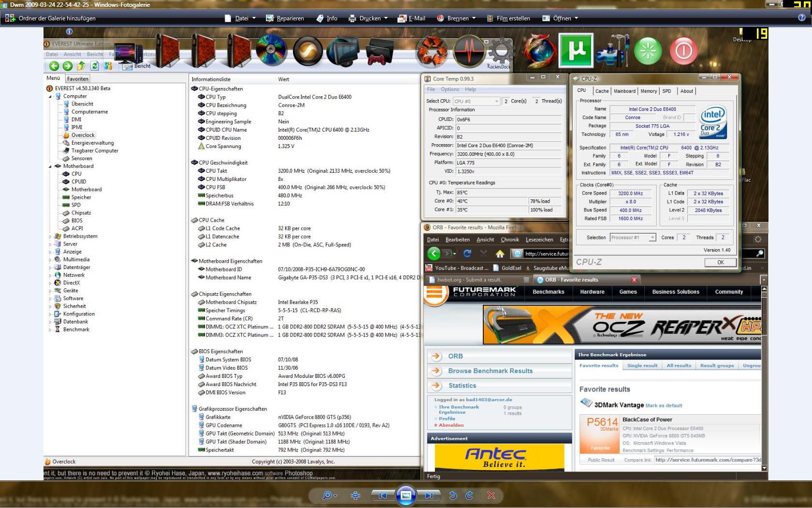Click the blue help question mark icon
Viewport: 812px width, 508px height.
click(802, 18)
